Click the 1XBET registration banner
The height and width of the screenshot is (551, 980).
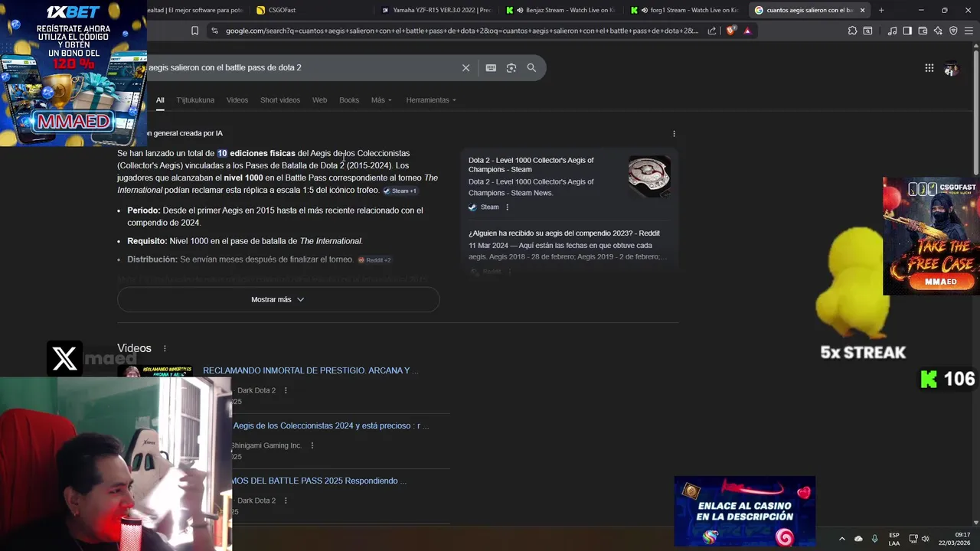[x=73, y=73]
